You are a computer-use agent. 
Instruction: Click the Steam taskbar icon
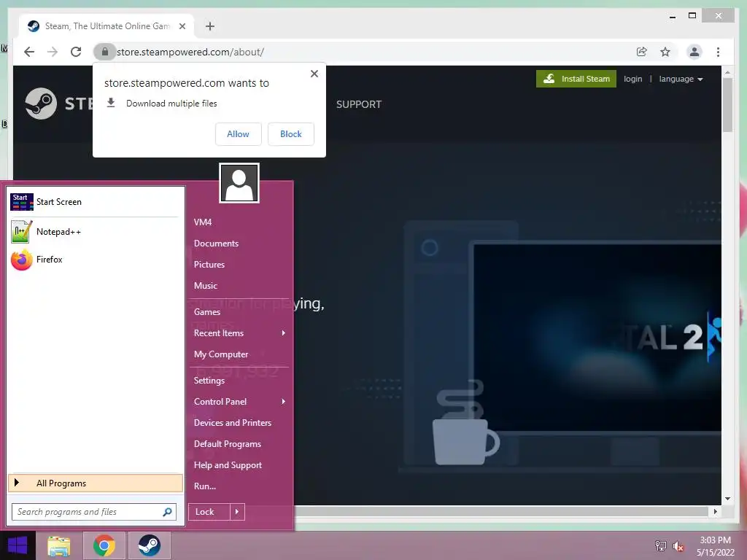click(x=149, y=545)
